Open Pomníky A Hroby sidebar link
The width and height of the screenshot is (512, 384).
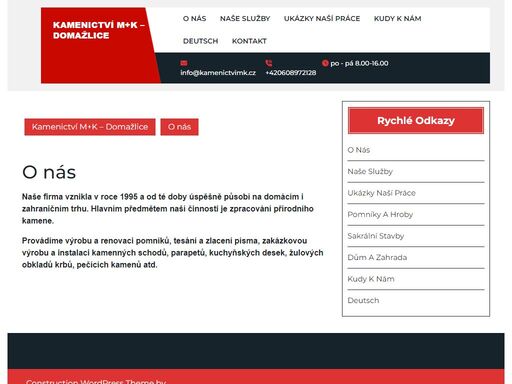pos(380,215)
